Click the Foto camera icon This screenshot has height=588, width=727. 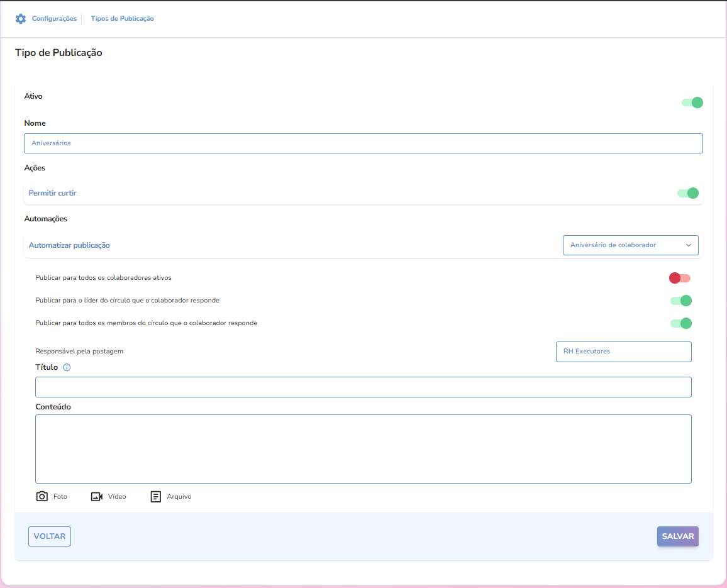pos(42,496)
